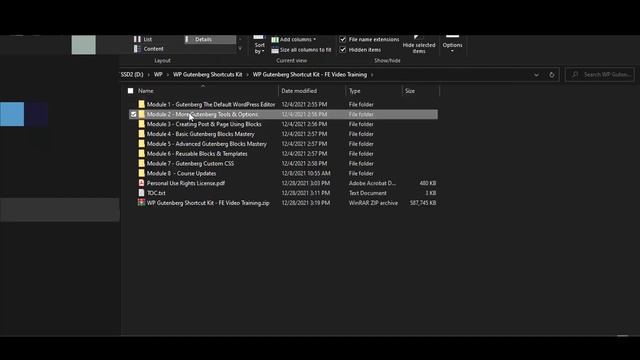Click the Size all columns to fit icon
Screen dimensions: 640x360
coord(275,50)
